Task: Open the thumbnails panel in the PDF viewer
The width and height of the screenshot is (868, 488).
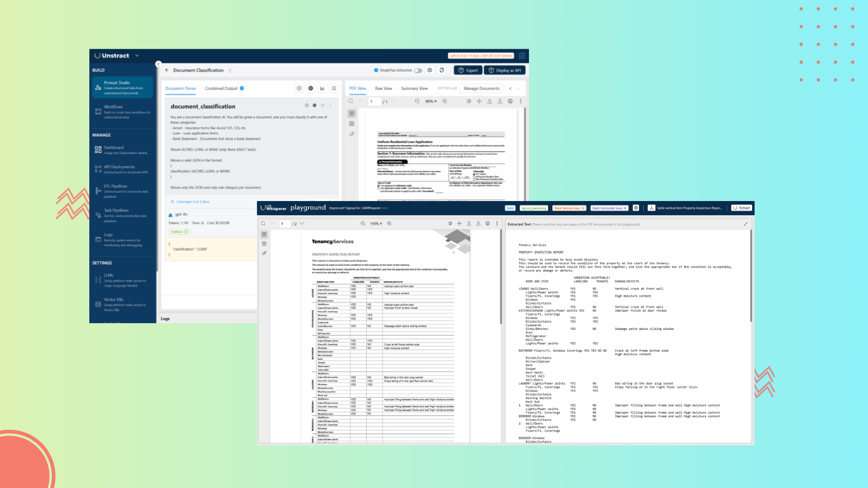Action: pyautogui.click(x=351, y=113)
